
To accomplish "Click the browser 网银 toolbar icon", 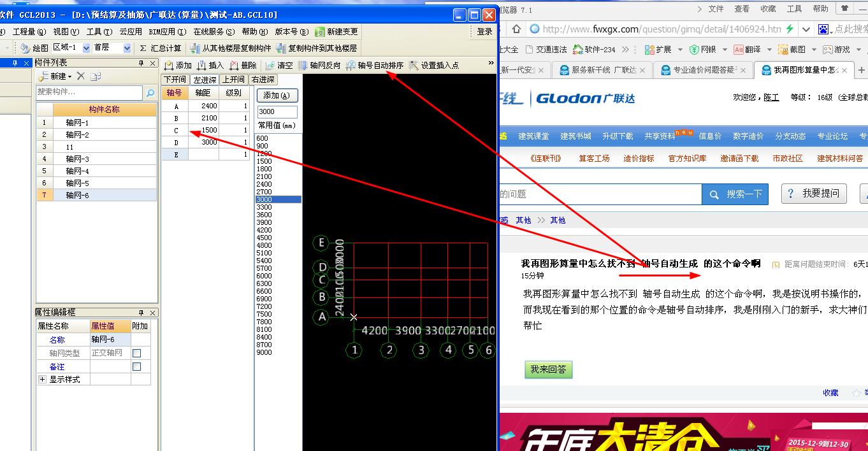I will click(x=694, y=49).
